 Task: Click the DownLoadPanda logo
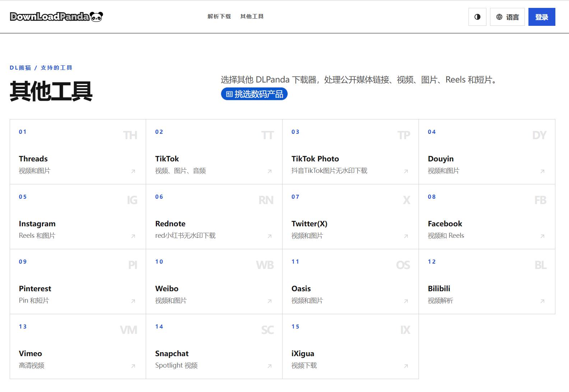pyautogui.click(x=56, y=16)
